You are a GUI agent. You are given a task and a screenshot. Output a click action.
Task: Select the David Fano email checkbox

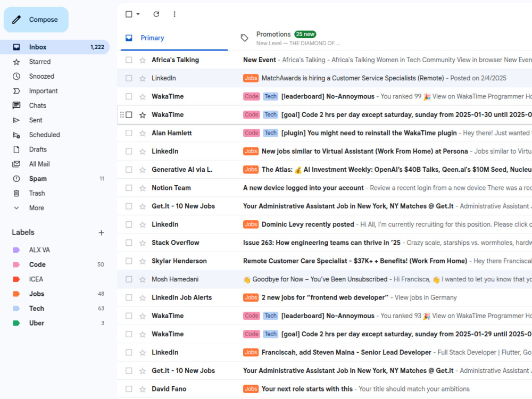point(129,389)
